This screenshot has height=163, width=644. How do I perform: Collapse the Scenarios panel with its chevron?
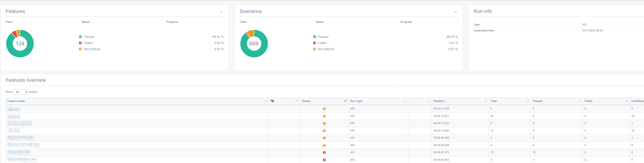pos(456,12)
